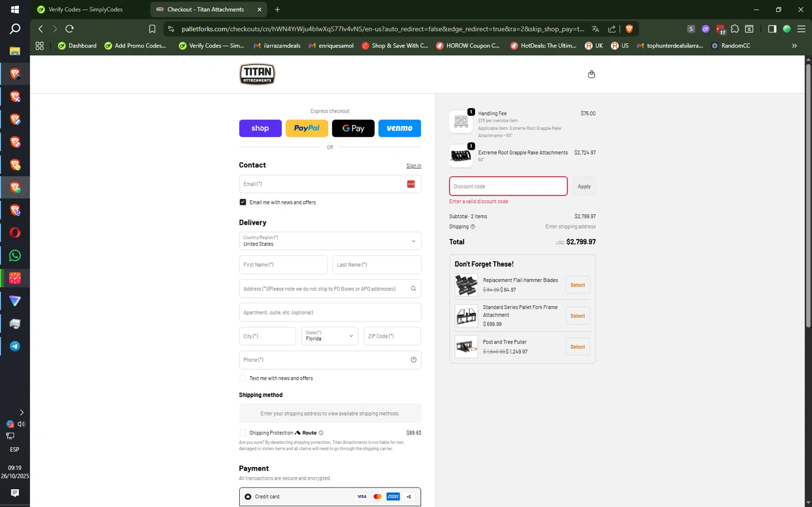Focus the Email input field
Screen dimensions: 812x507
tap(330, 184)
